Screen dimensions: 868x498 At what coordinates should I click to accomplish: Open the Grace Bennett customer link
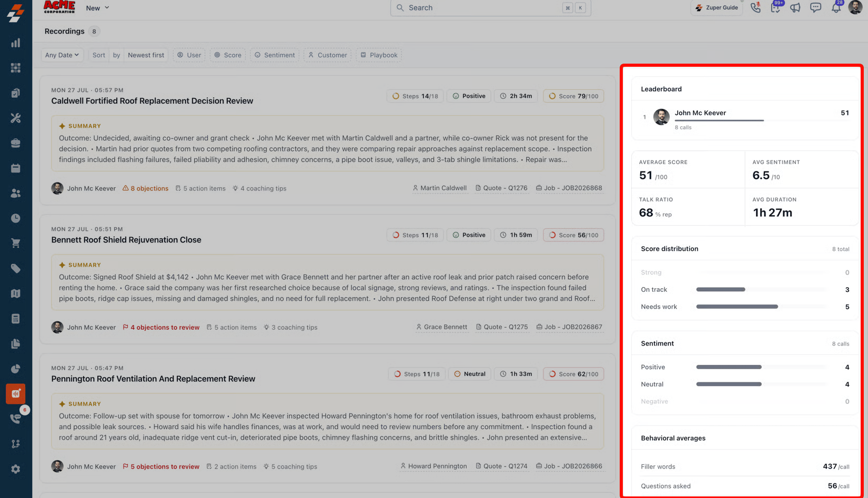pyautogui.click(x=442, y=327)
